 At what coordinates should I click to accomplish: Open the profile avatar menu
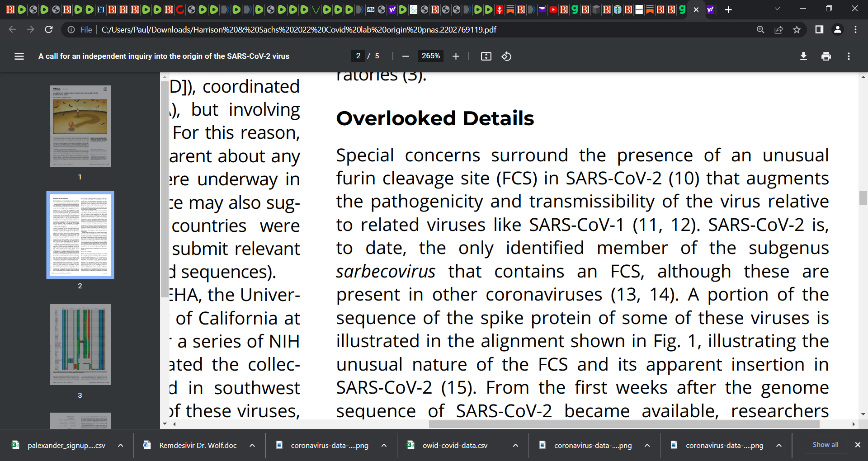tap(837, 29)
